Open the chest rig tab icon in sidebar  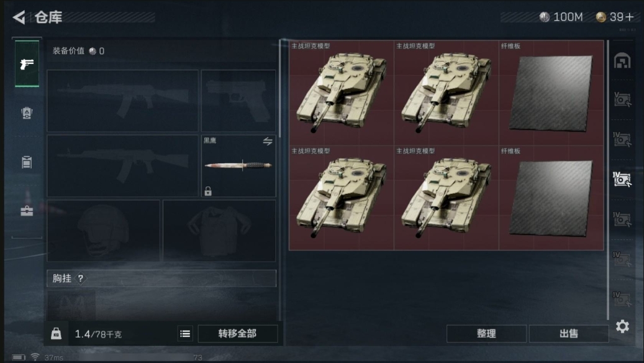point(27,162)
